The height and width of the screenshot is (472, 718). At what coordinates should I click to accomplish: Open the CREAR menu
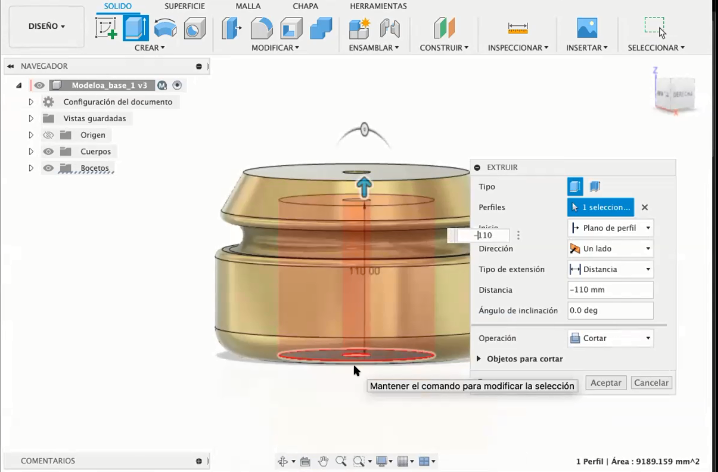(149, 48)
